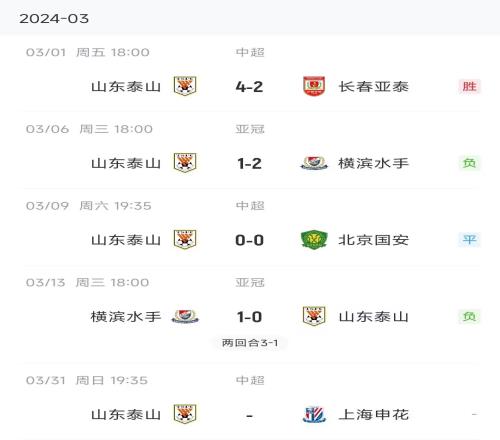Click Yokohama Marinos crest in 03/06 match
The image size is (500, 440).
pyautogui.click(x=314, y=163)
